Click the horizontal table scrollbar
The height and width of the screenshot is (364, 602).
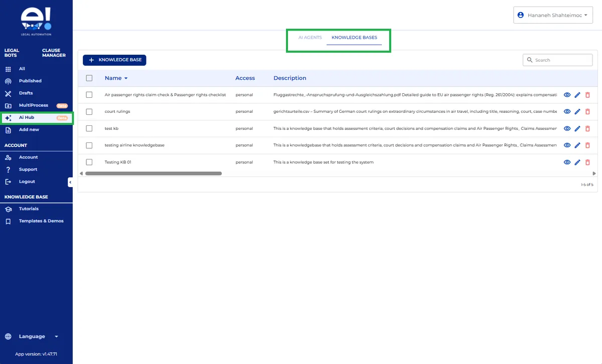[x=154, y=173]
